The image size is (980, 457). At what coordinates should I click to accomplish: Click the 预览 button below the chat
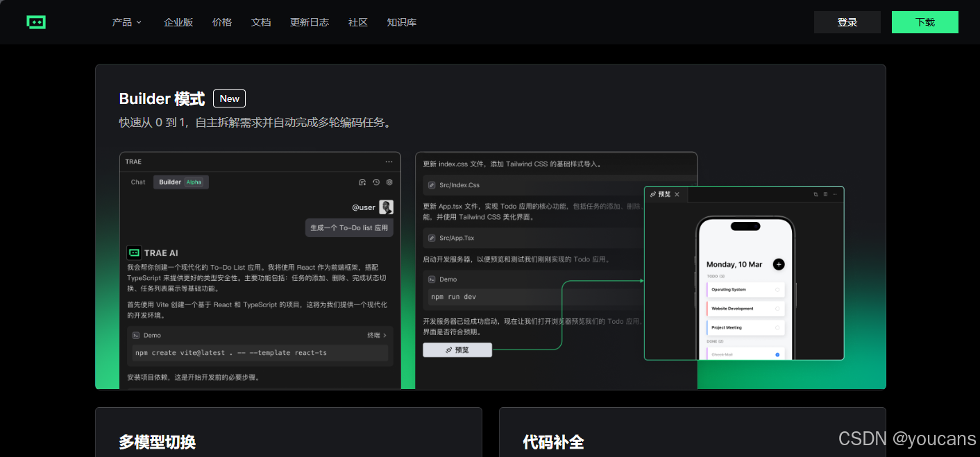[457, 350]
